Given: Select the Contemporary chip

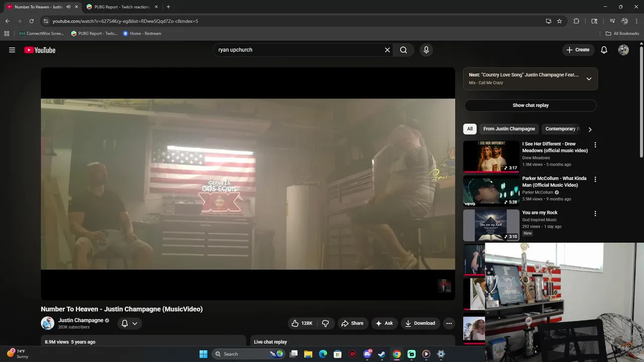Looking at the screenshot, I should coord(560,129).
